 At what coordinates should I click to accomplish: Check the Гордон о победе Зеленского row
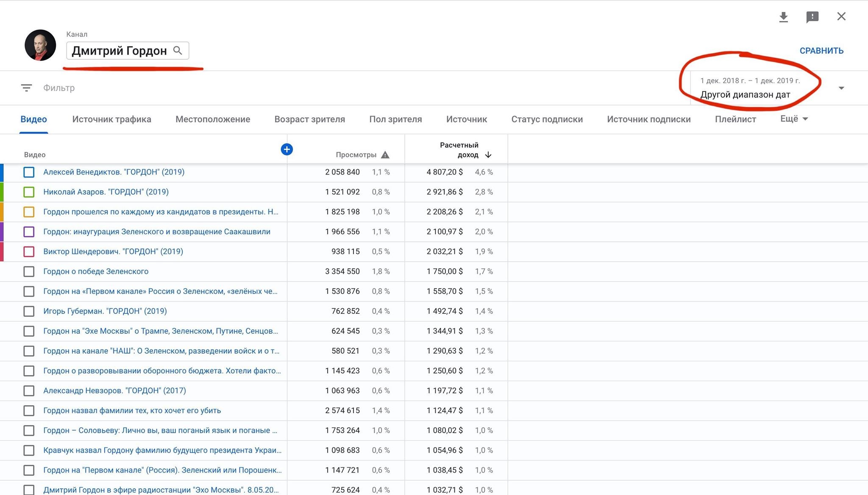tap(29, 271)
